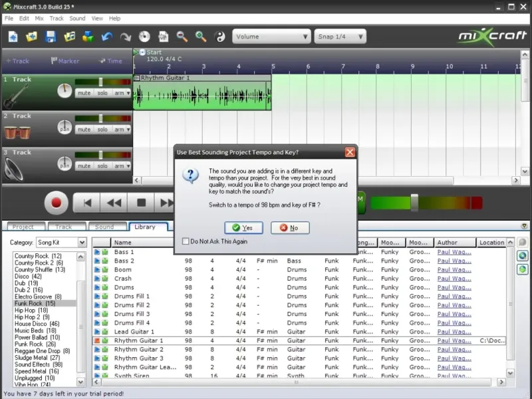Click the Redo arrow in toolbar
532x399 pixels.
pos(126,37)
